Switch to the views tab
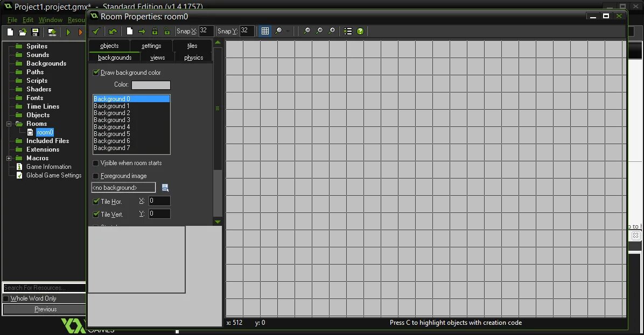 pyautogui.click(x=157, y=57)
